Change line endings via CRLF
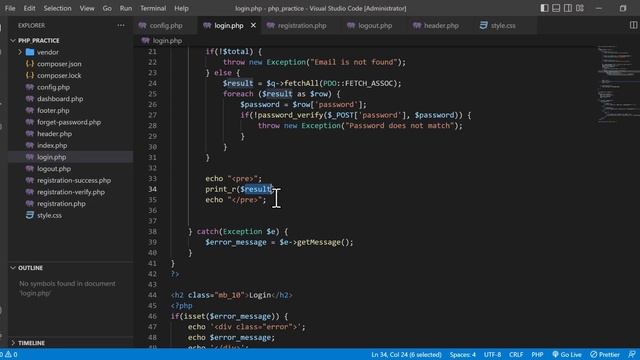The image size is (640, 360). 516,354
